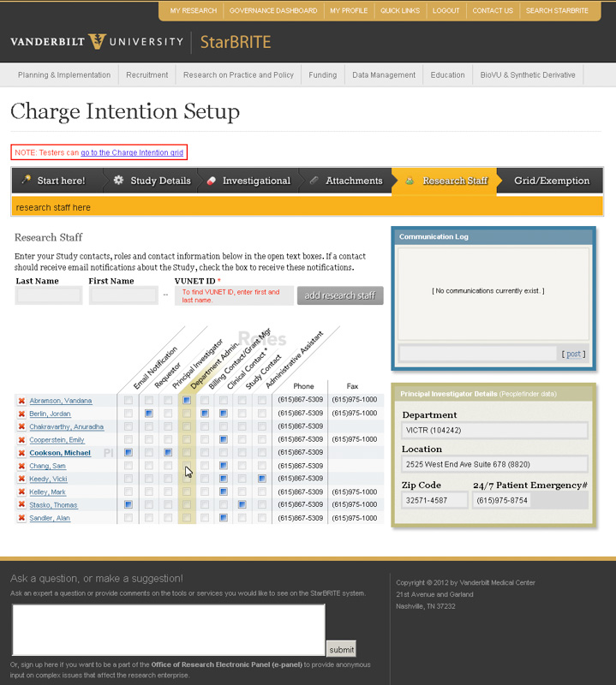Screen dimensions: 616x685
Task: Click the VUNET ID field
Action: click(x=234, y=295)
